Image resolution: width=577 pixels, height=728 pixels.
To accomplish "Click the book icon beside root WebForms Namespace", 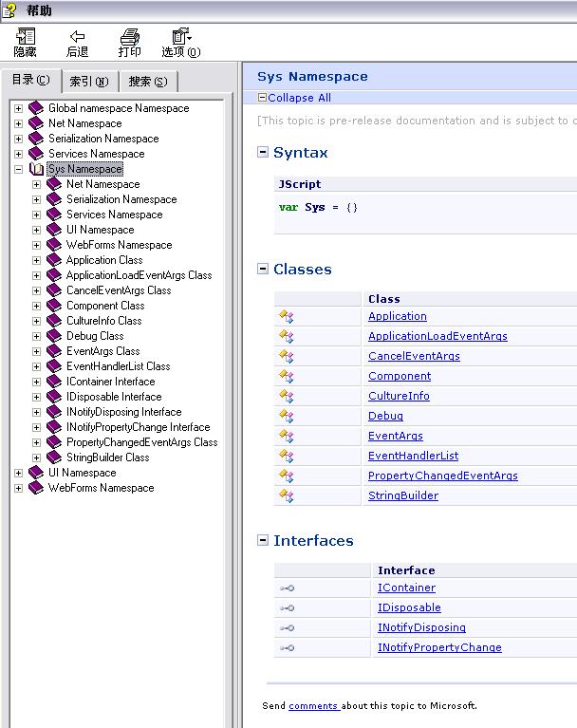I will [x=36, y=488].
